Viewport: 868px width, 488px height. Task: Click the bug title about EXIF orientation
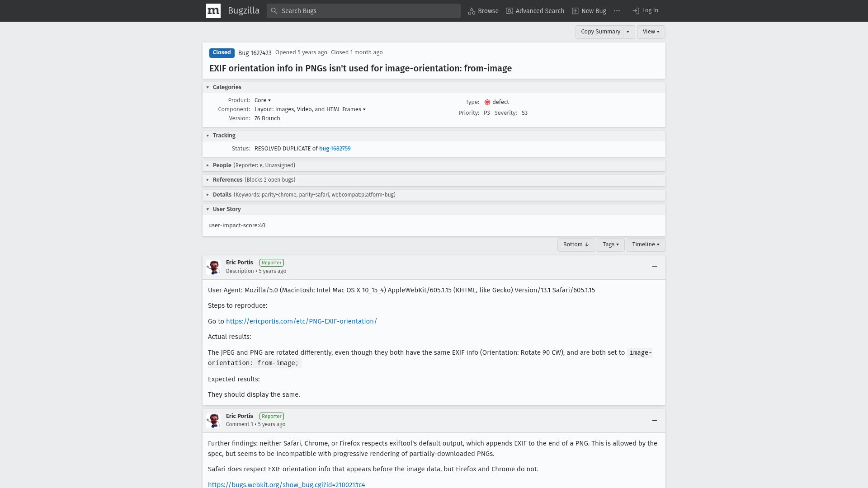point(360,68)
